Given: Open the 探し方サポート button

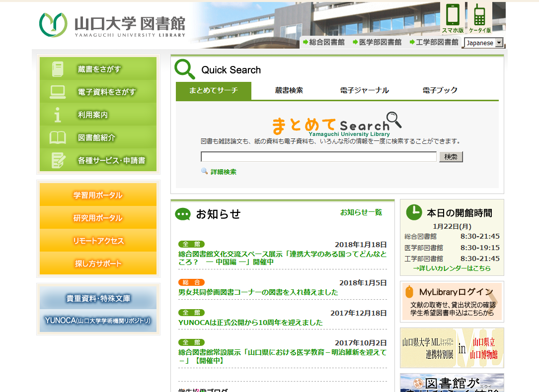Looking at the screenshot, I should (98, 263).
